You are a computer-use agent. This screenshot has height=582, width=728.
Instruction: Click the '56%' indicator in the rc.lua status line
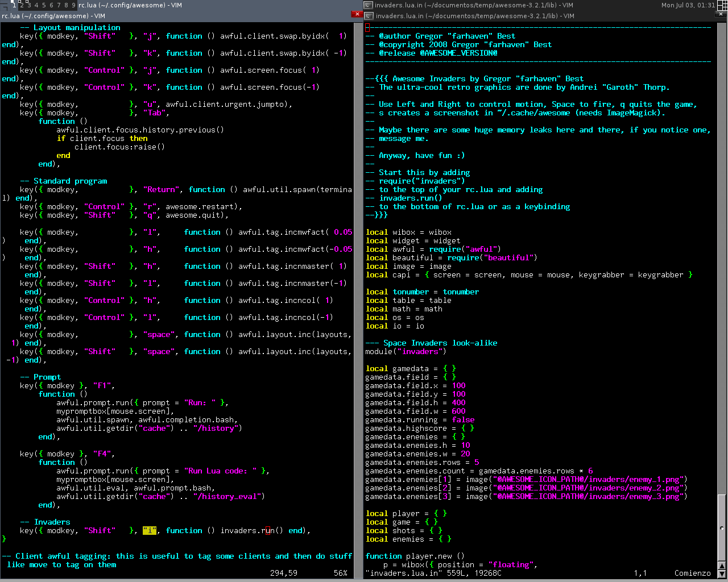(341, 573)
